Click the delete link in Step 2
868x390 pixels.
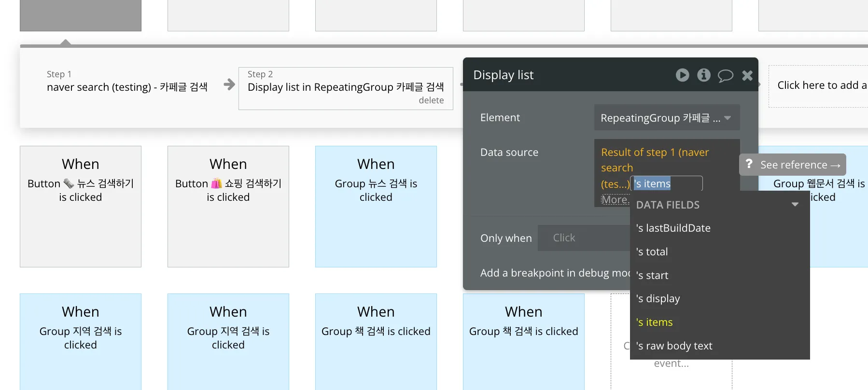tap(431, 100)
